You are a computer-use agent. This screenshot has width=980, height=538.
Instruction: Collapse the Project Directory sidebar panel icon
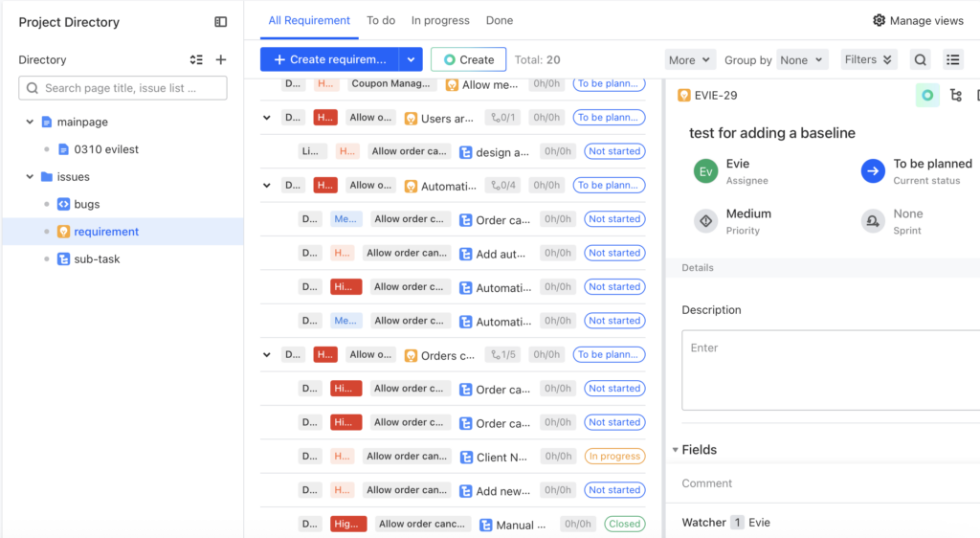[221, 22]
